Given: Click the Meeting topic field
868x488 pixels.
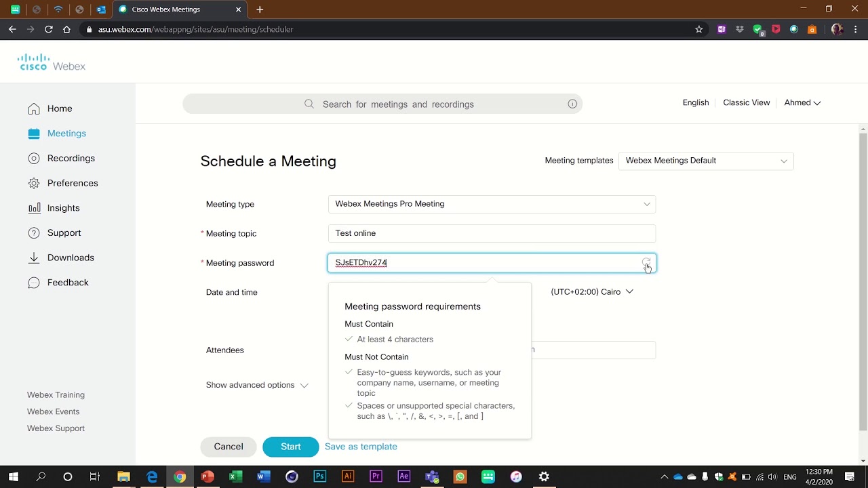Looking at the screenshot, I should pyautogui.click(x=492, y=233).
